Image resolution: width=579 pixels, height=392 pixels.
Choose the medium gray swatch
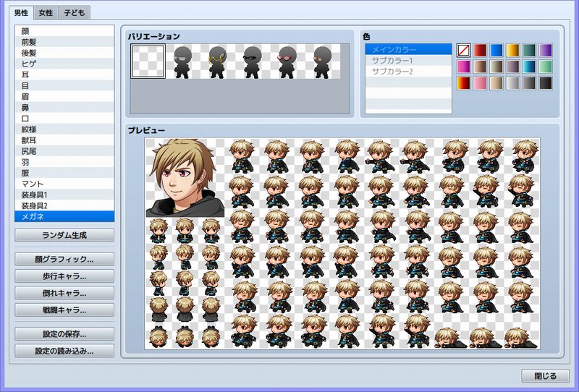529,83
